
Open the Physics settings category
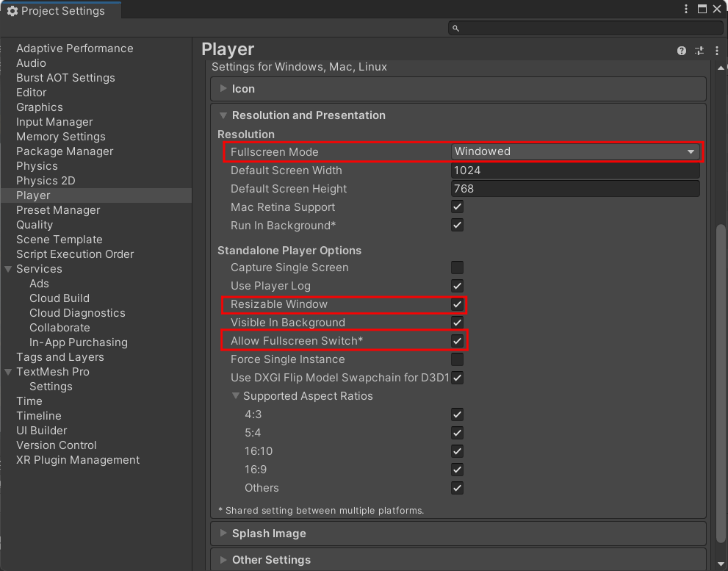pyautogui.click(x=37, y=166)
